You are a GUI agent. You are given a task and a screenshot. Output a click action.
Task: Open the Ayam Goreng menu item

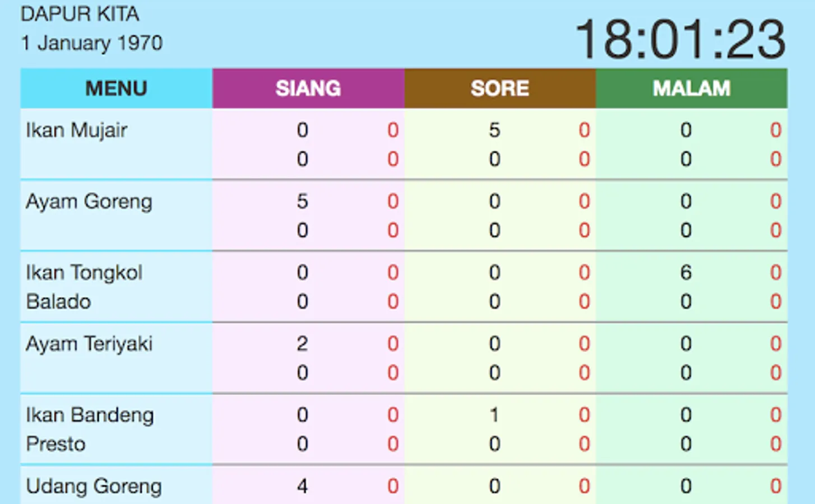coord(89,202)
